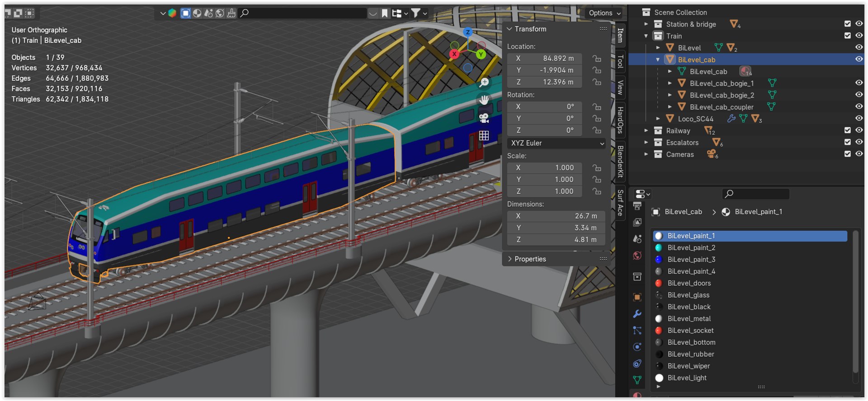The image size is (868, 401).
Task: Toggle exclude checkbox for Railway collection
Action: (848, 130)
